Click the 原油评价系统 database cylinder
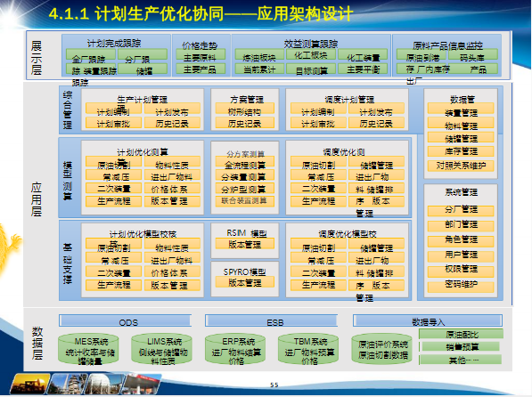 pyautogui.click(x=381, y=349)
